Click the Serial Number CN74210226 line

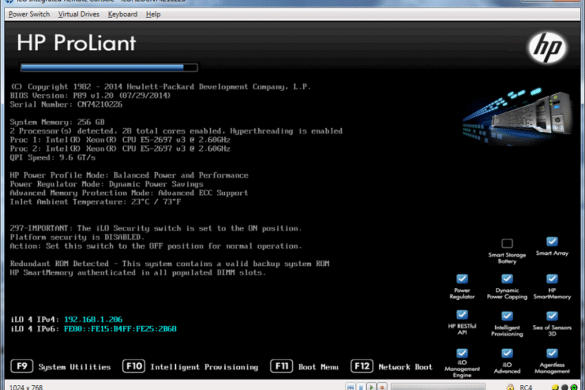(x=66, y=104)
